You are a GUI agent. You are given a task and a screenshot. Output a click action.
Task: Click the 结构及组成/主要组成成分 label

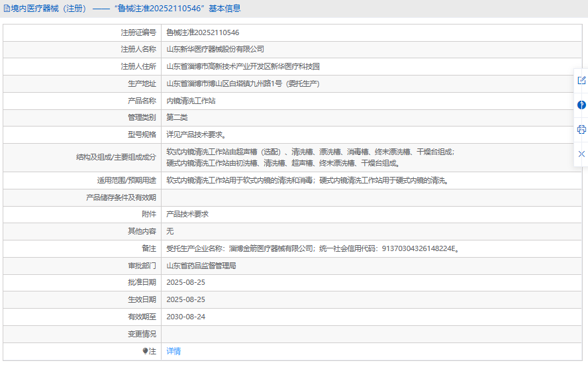(x=117, y=157)
